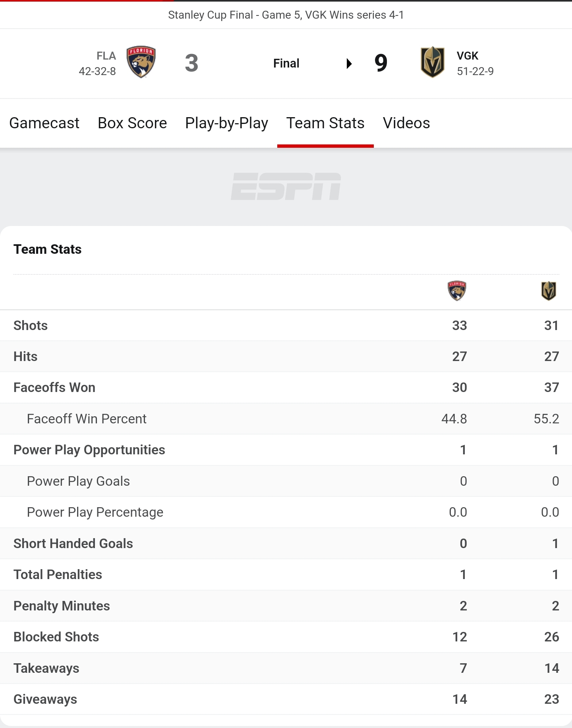Go to the Play-by-Play tab
The image size is (572, 728).
[x=226, y=123]
